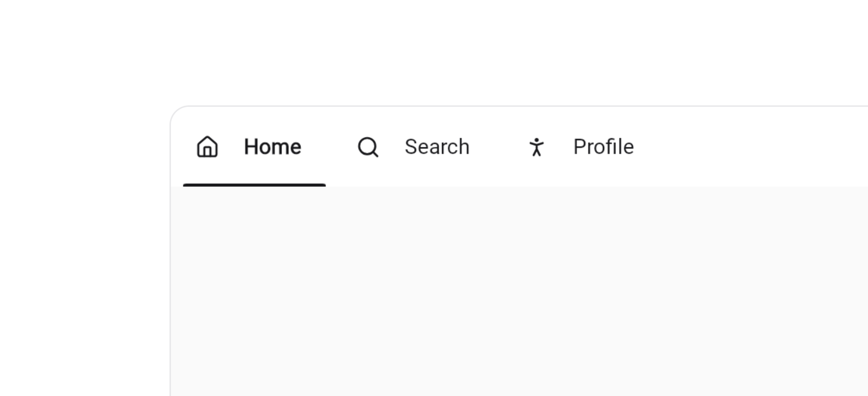Switch to the Home tab
The height and width of the screenshot is (396, 868).
click(x=254, y=147)
